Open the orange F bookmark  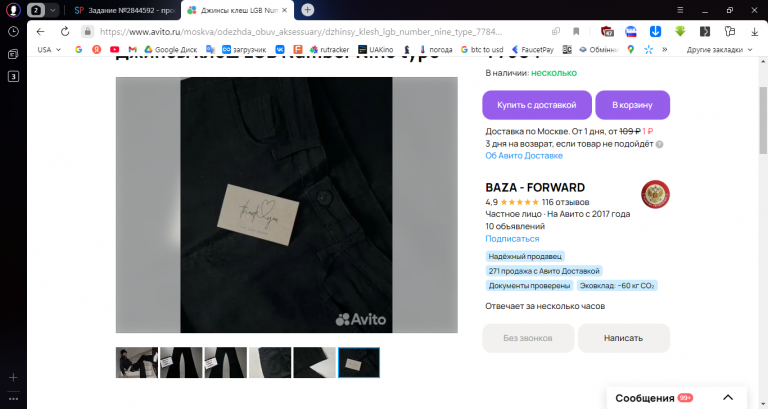(x=298, y=49)
